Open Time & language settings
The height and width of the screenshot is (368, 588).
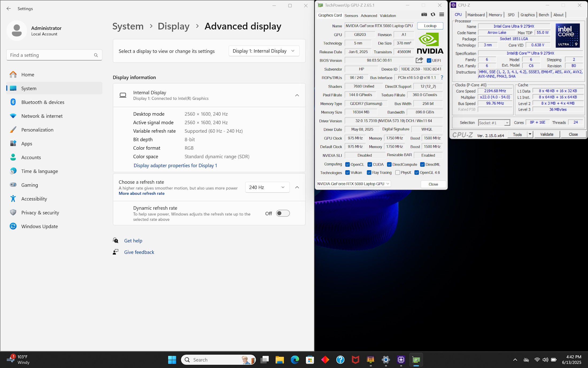pyautogui.click(x=54, y=171)
